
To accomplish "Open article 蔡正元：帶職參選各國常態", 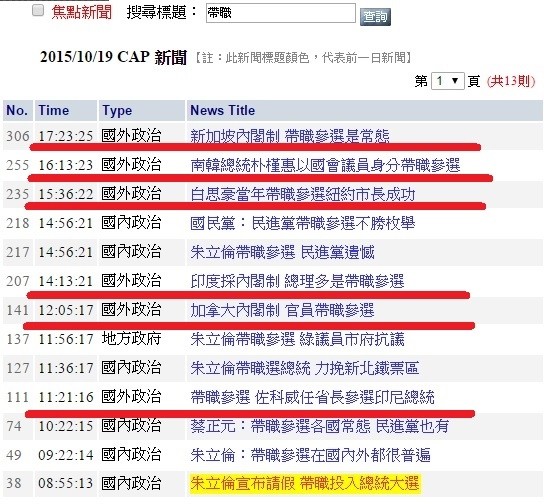I will pos(320,426).
